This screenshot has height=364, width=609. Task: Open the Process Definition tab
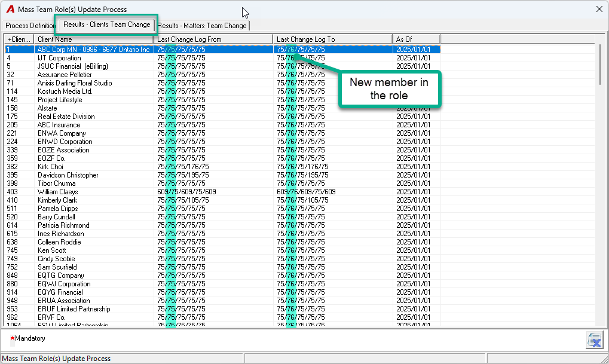30,26
